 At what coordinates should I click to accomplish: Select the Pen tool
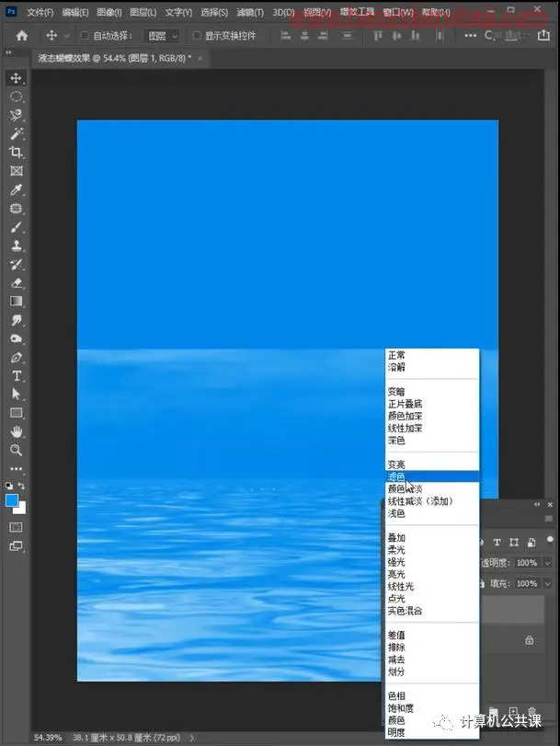pos(17,358)
